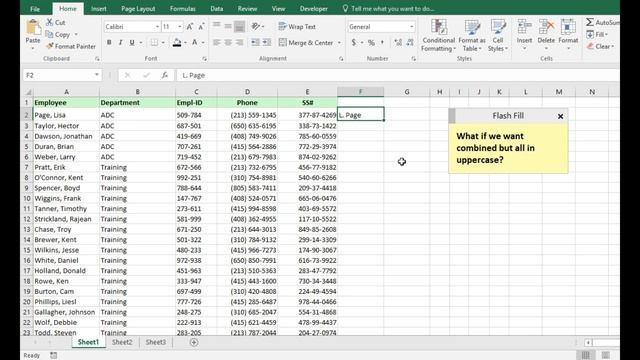Apply the font color A button
Viewport: 640px width, 360px height.
195,42
